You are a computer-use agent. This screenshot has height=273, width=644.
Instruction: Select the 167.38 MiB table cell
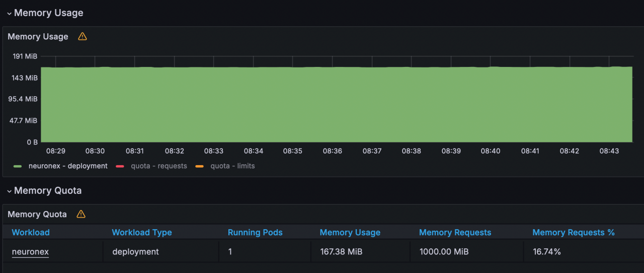(x=341, y=251)
